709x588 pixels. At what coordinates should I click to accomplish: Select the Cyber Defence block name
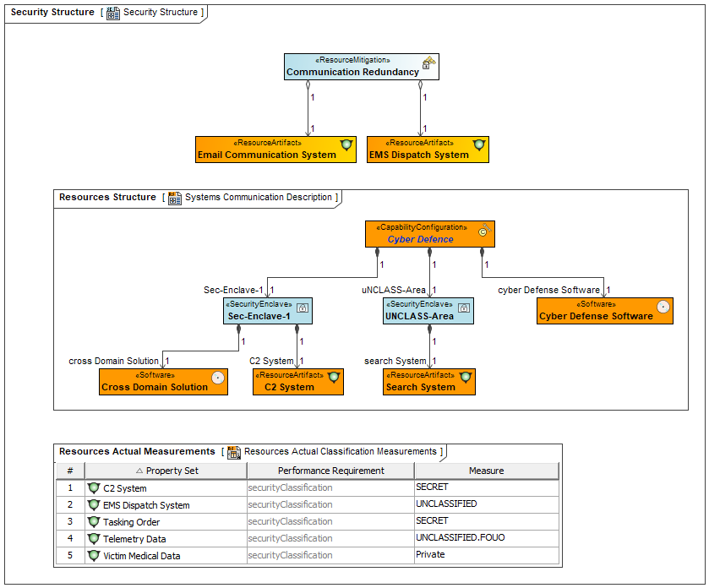point(420,240)
